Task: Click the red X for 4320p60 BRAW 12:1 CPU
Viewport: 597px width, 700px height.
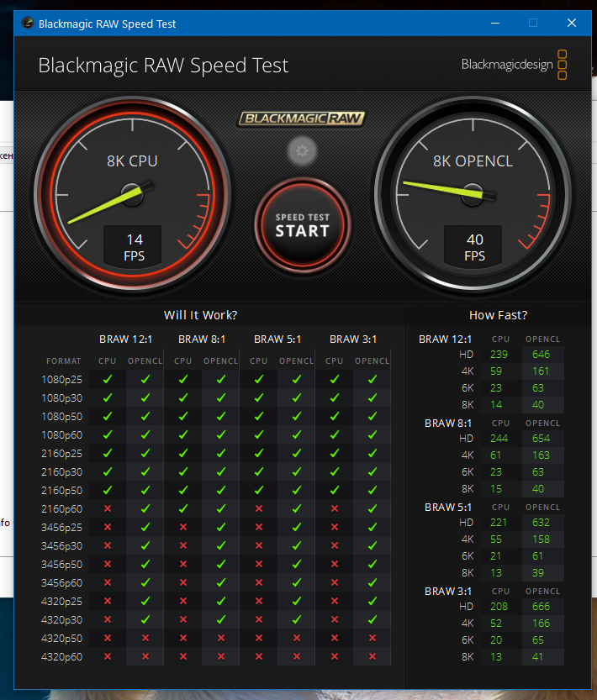Action: pos(108,656)
